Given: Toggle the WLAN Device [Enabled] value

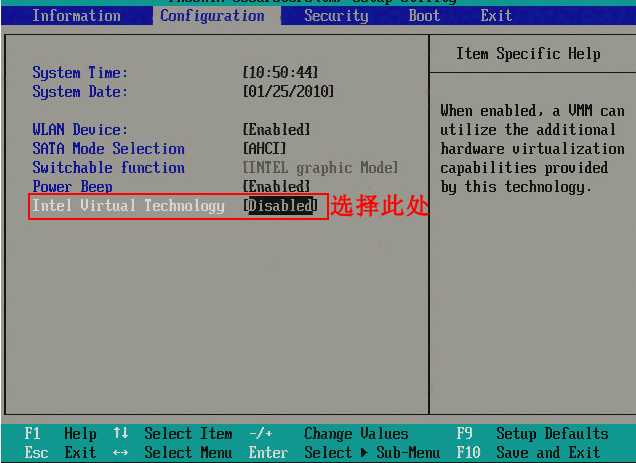Looking at the screenshot, I should pos(276,129).
